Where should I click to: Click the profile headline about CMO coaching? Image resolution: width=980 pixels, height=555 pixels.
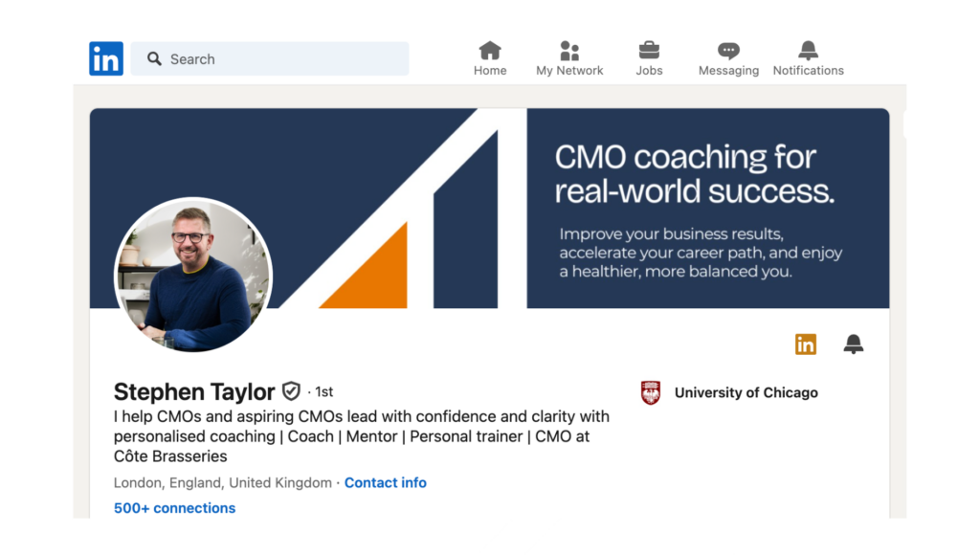[x=361, y=436]
